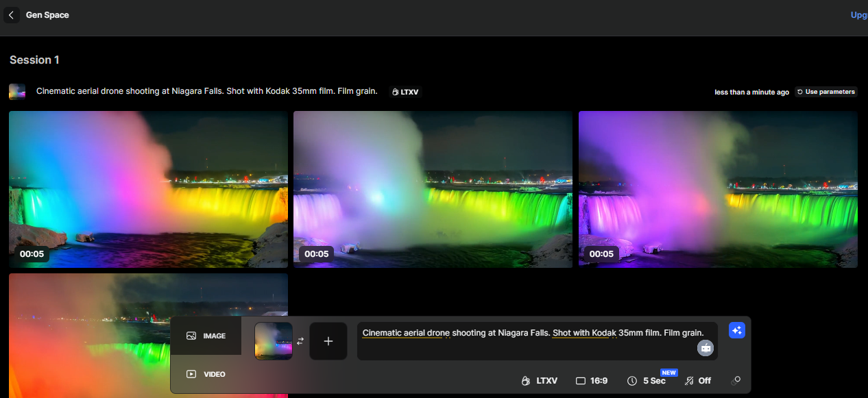Click the NEW badge above 5 Sec
This screenshot has width=868, height=398.
click(669, 373)
